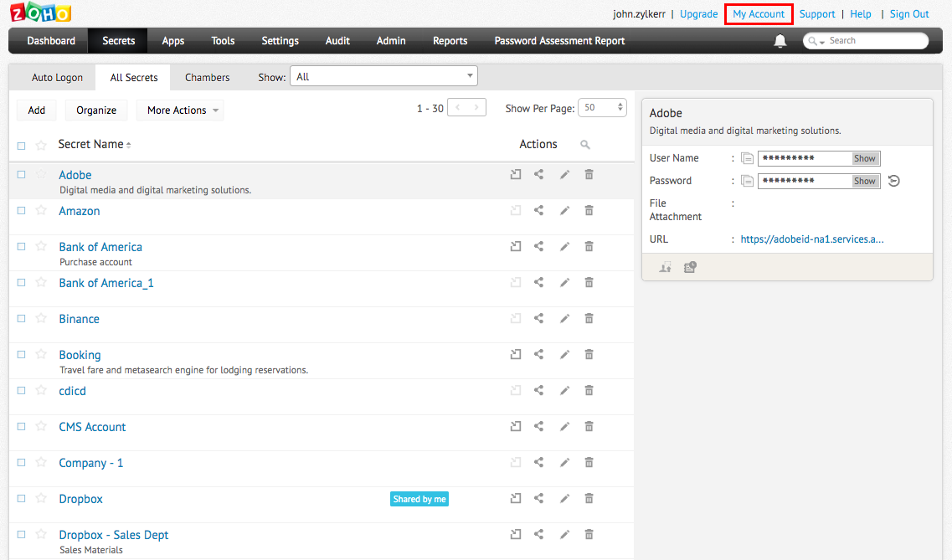Viewport: 952px width, 560px height.
Task: Share the Company - 1 secret
Action: [x=538, y=462]
